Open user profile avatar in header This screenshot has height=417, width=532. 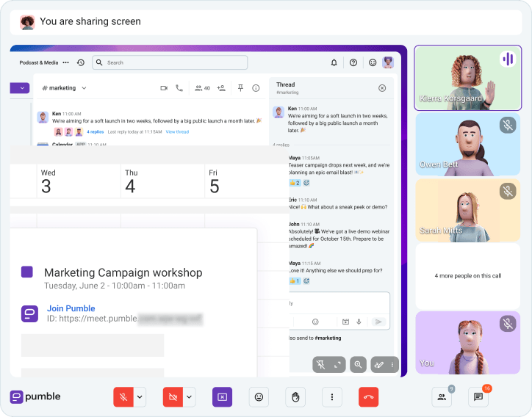tap(388, 62)
